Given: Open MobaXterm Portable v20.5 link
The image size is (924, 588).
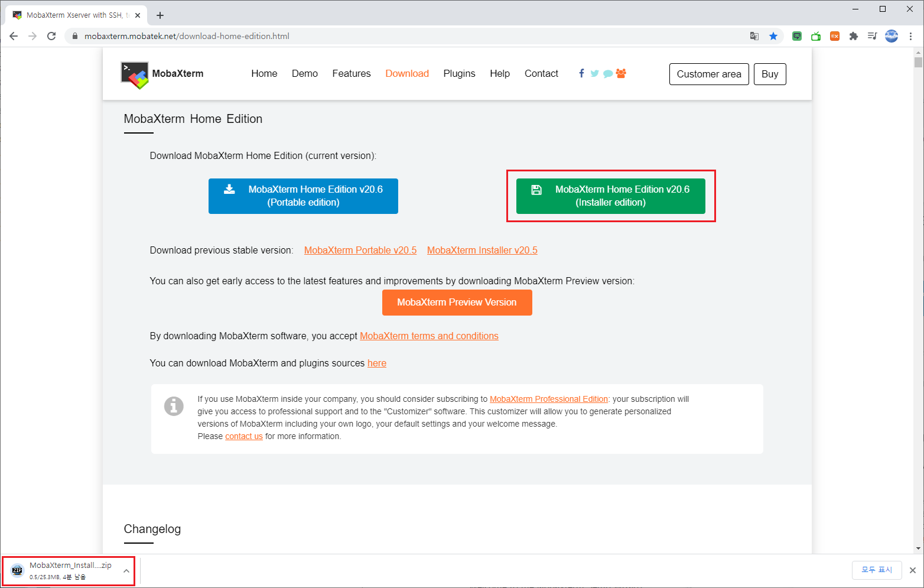Looking at the screenshot, I should [x=360, y=251].
